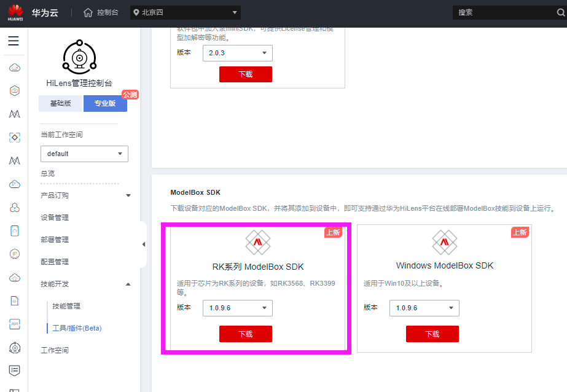
Task: Open the hexagon service icon in the rail
Action: [15, 91]
